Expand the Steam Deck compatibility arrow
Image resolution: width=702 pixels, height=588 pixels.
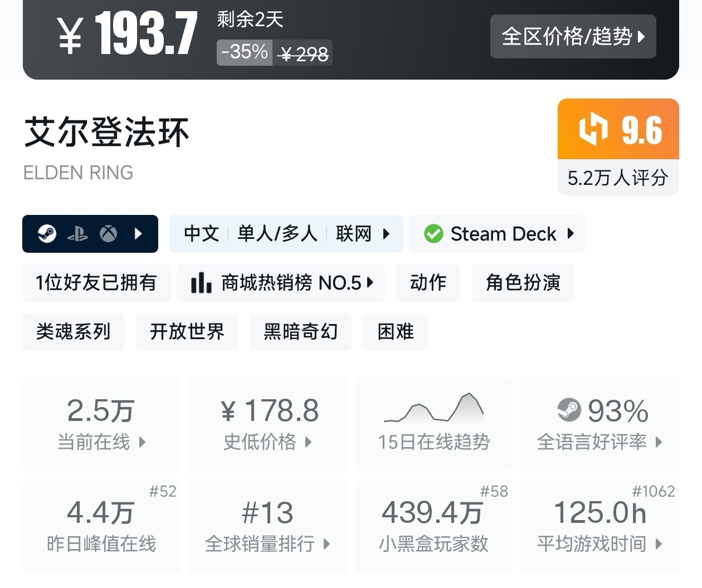(570, 234)
